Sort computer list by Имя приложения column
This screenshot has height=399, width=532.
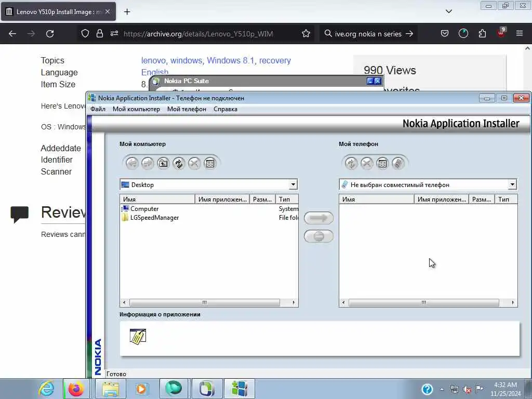222,199
